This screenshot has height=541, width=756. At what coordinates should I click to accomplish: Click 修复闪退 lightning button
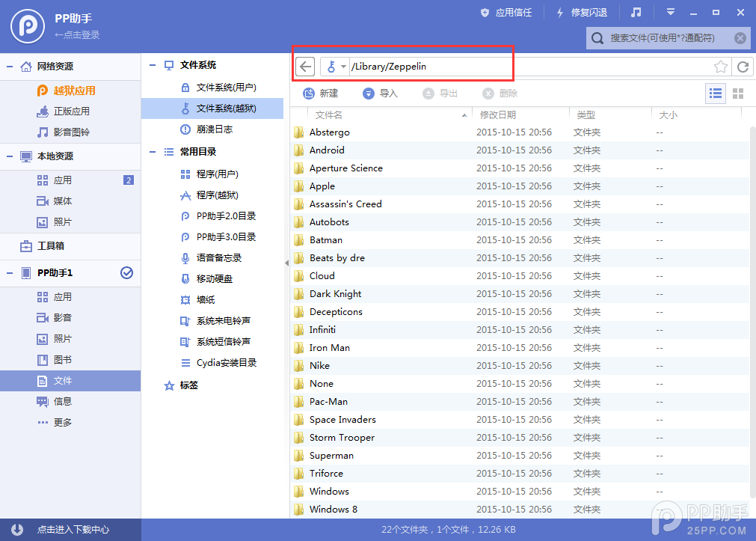click(x=582, y=13)
